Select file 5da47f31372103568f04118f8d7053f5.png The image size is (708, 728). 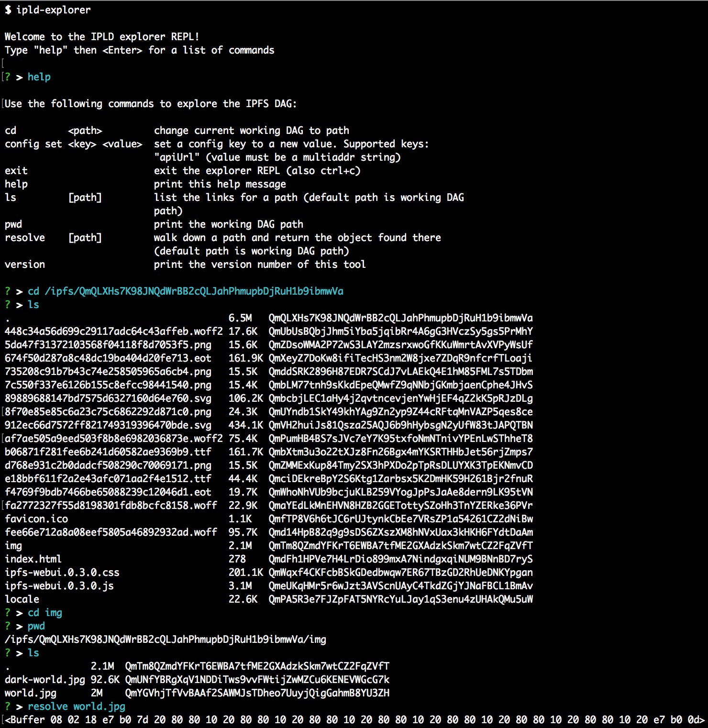point(108,345)
